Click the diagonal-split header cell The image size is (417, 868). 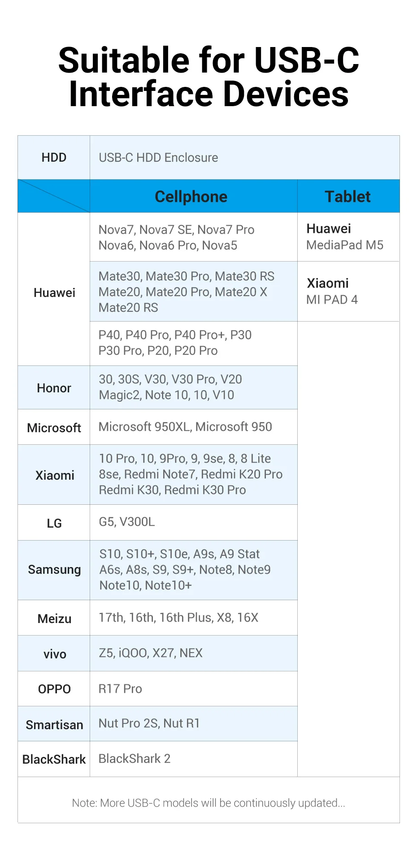coord(54,196)
